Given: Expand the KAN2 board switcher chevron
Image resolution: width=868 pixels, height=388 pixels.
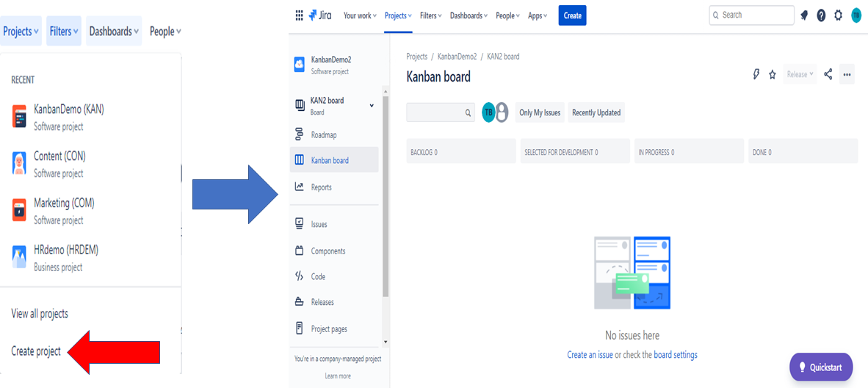Looking at the screenshot, I should tap(372, 105).
